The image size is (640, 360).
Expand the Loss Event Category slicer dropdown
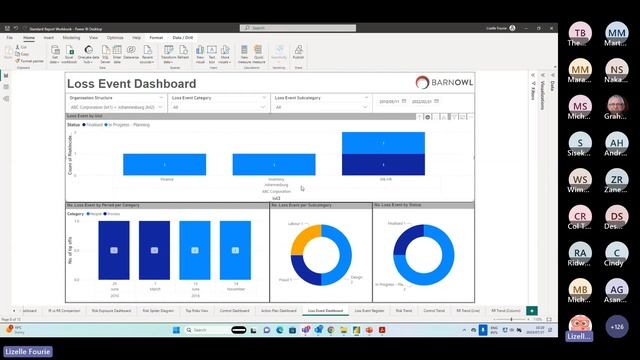263,107
